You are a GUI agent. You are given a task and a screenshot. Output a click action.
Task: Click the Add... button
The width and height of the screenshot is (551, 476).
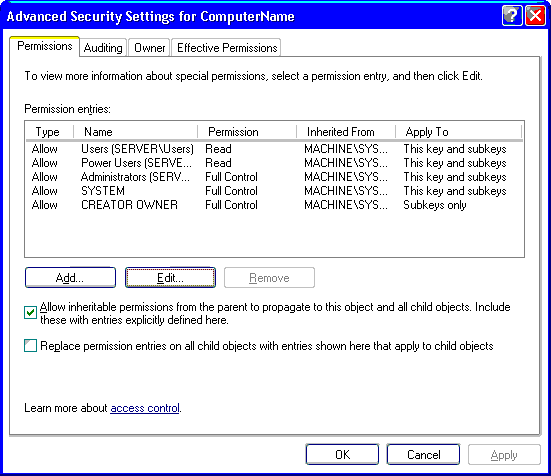[70, 278]
